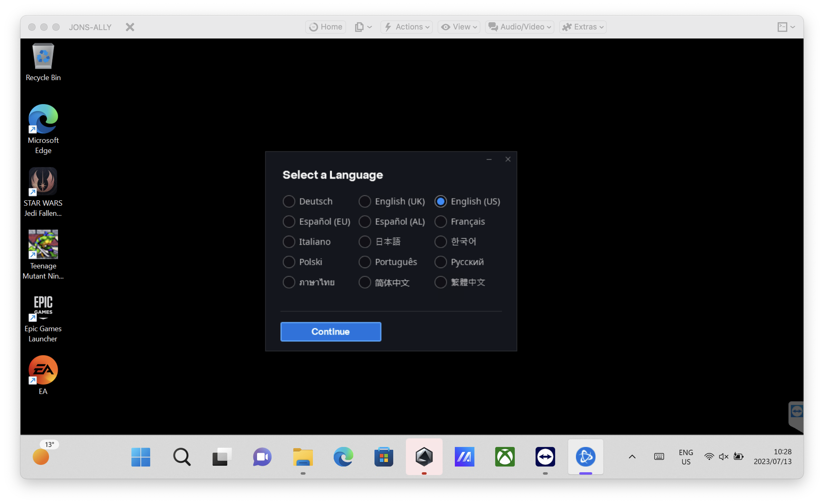Close the JONS-ALLY session tab
The width and height of the screenshot is (824, 504).
[130, 27]
